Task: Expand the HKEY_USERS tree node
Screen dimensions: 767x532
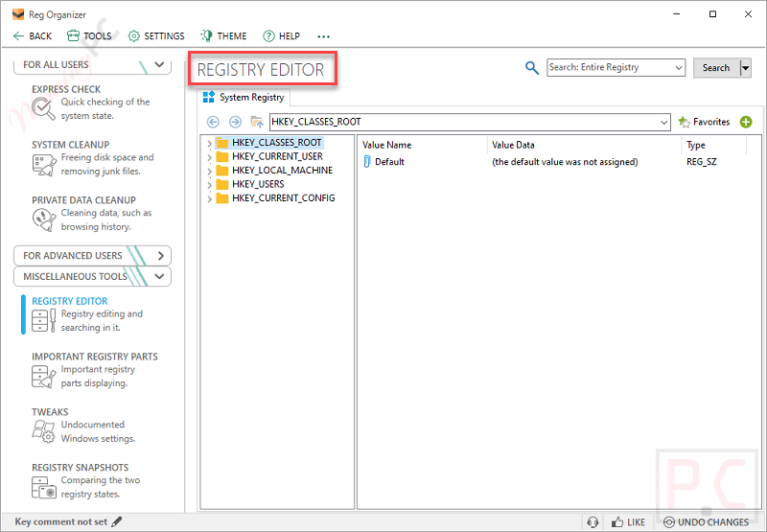Action: pos(209,185)
